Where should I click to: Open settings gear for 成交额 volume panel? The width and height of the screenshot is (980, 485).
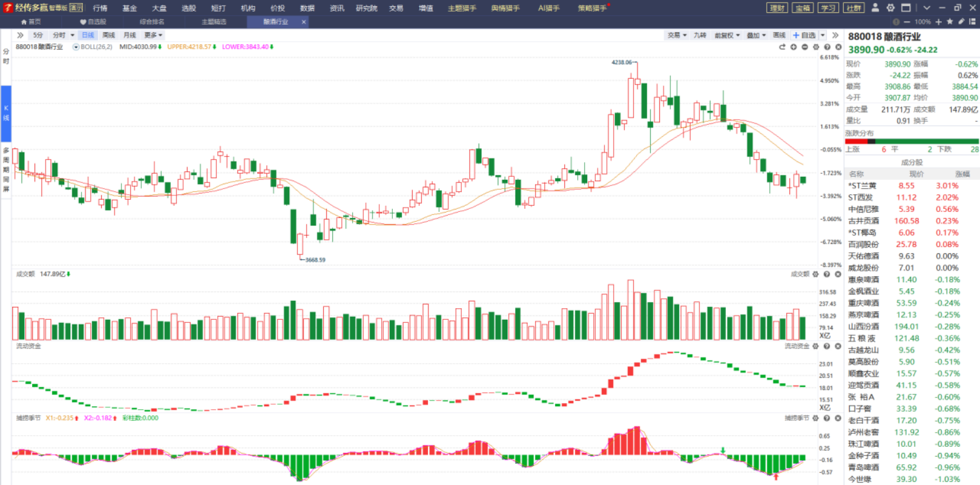[x=815, y=274]
